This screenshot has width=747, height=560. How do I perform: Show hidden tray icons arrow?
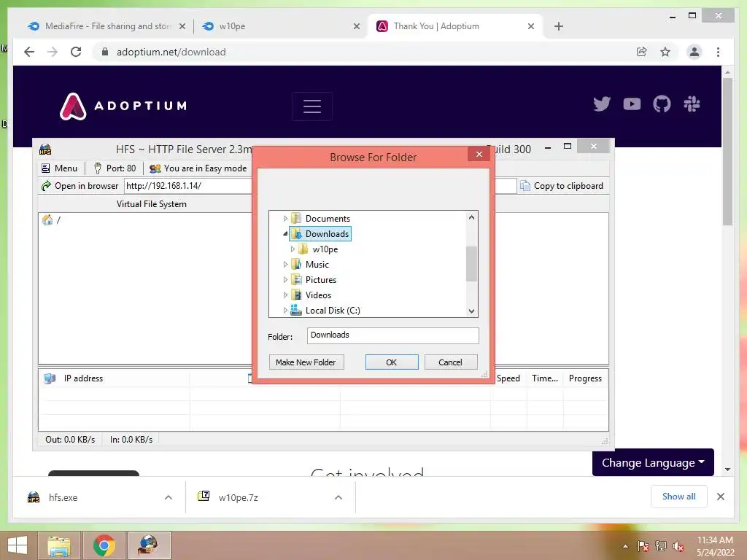625,546
